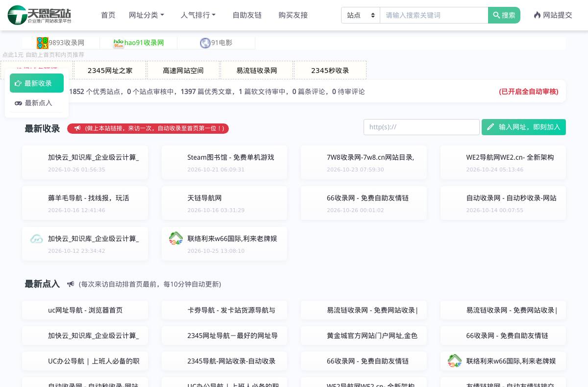The height and width of the screenshot is (387, 588).
Task: Click the house icon of 联络利来w66 in 最新点入
Action: click(455, 361)
